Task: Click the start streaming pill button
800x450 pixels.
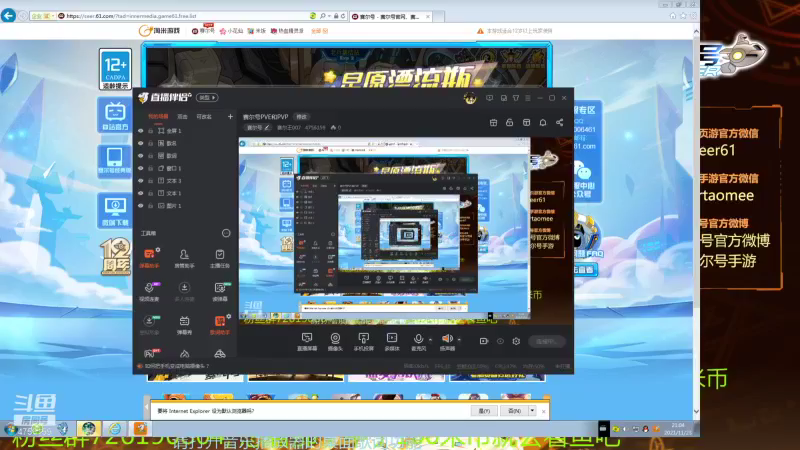Action: 546,341
